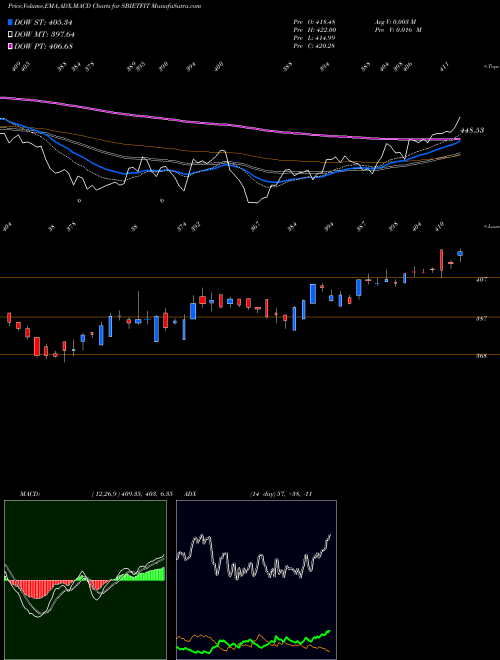Click the blue DOW ST legend swatch

[10, 22]
